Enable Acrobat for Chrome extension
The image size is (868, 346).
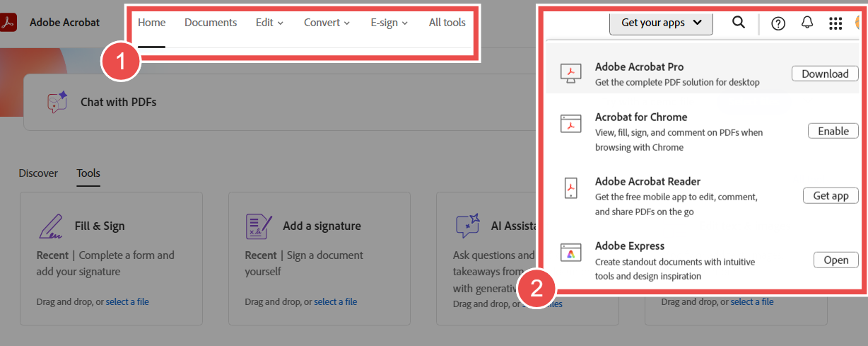[x=833, y=131]
